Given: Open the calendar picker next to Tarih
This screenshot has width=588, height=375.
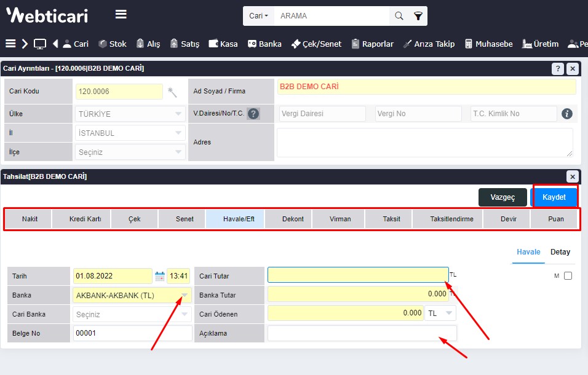Looking at the screenshot, I should [x=159, y=277].
